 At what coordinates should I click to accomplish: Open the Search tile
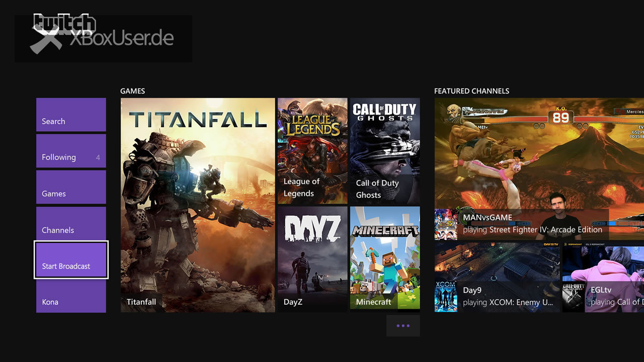[x=71, y=115]
